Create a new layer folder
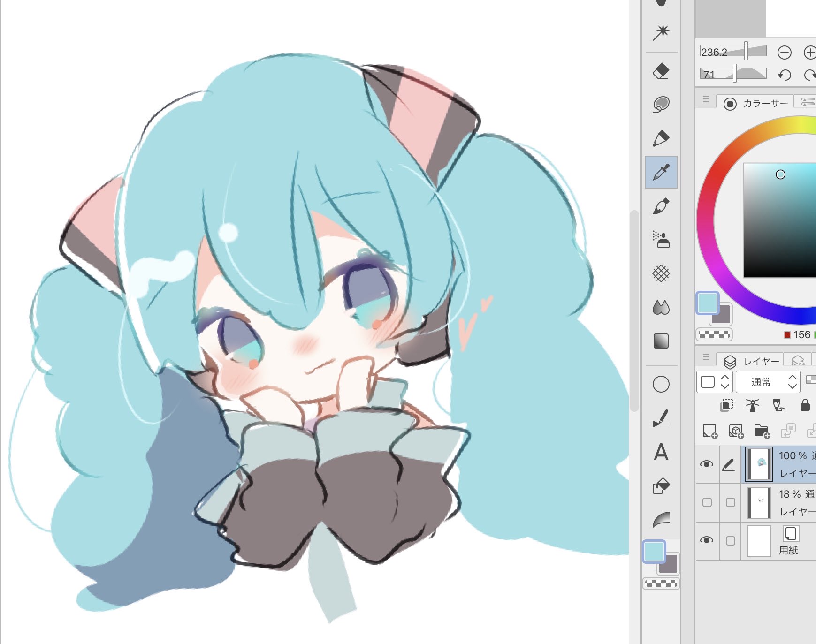Viewport: 816px width, 644px height. click(762, 431)
